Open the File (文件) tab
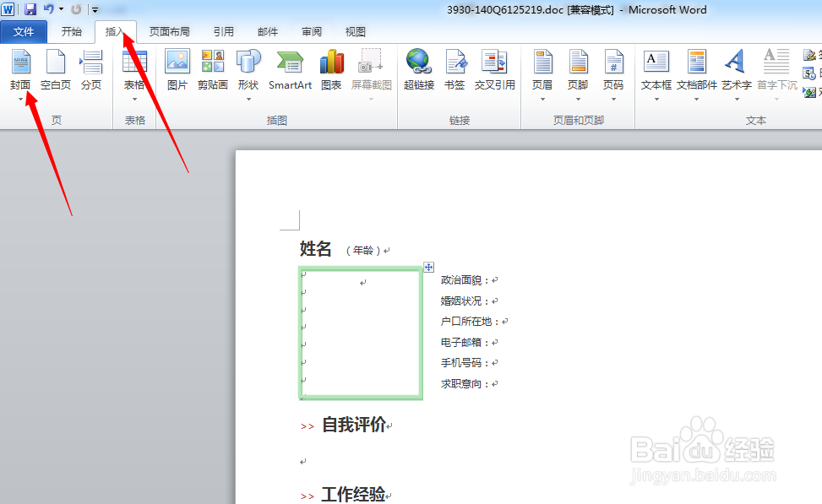Viewport: 822px width, 504px height. 24,32
